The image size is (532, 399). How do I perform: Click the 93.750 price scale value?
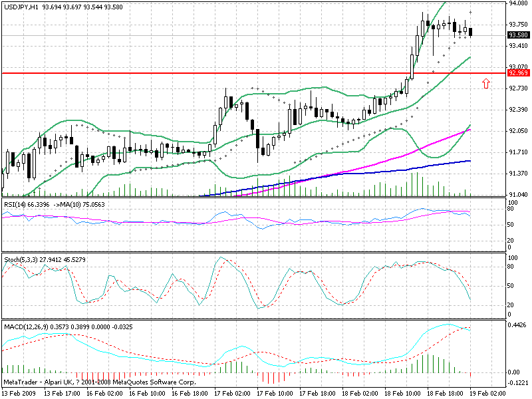(519, 25)
